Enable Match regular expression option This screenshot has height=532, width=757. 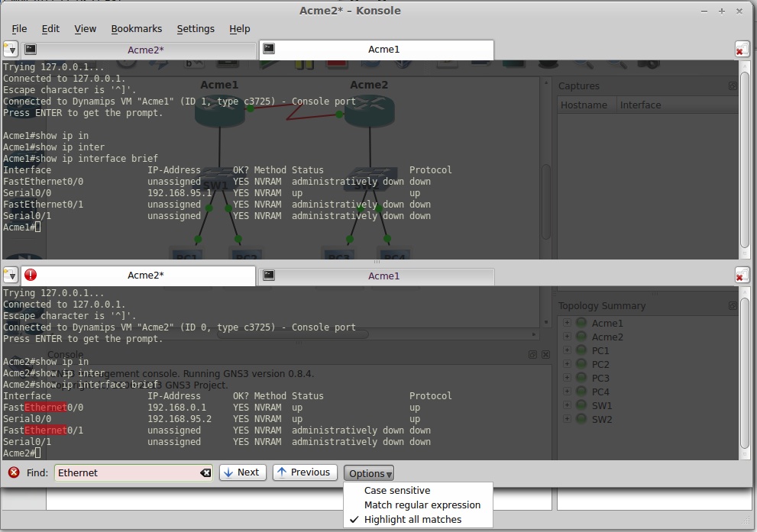pos(422,505)
